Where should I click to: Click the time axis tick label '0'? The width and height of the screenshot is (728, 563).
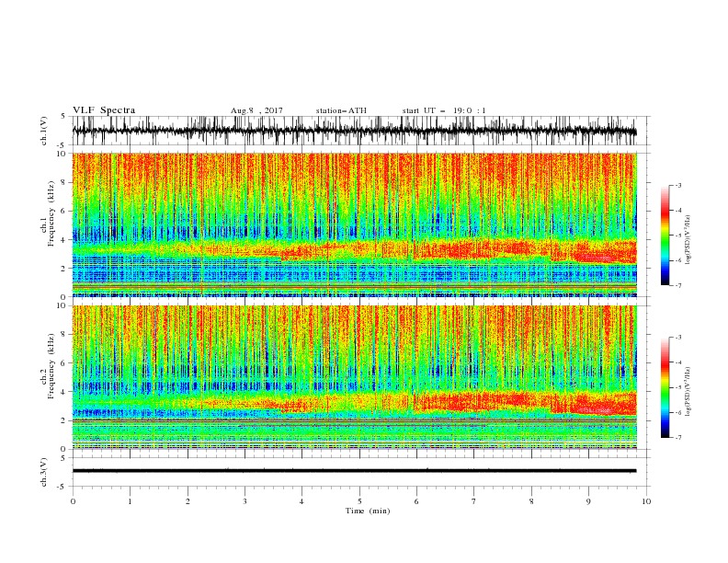73,501
